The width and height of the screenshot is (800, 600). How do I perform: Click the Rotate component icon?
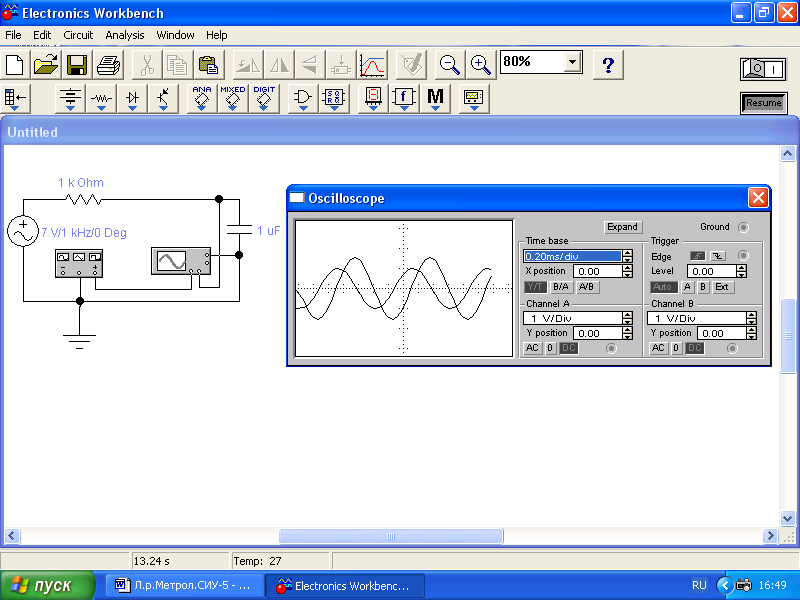248,65
